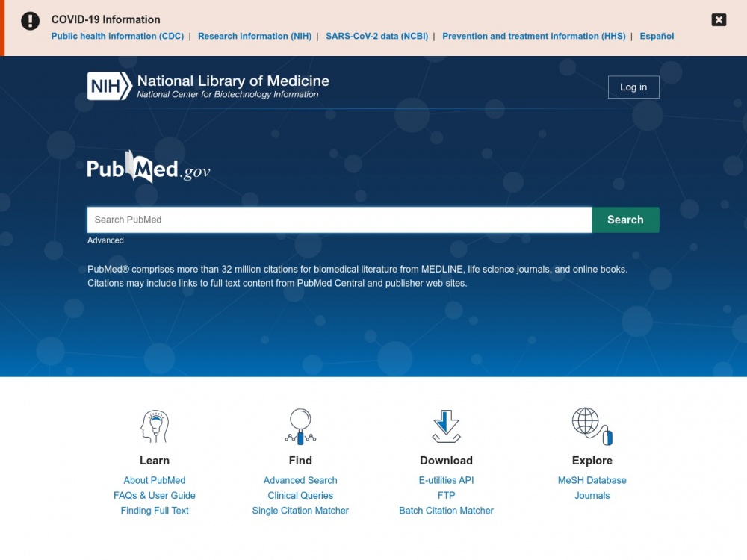
Task: Open the FTP link
Action: coord(446,495)
